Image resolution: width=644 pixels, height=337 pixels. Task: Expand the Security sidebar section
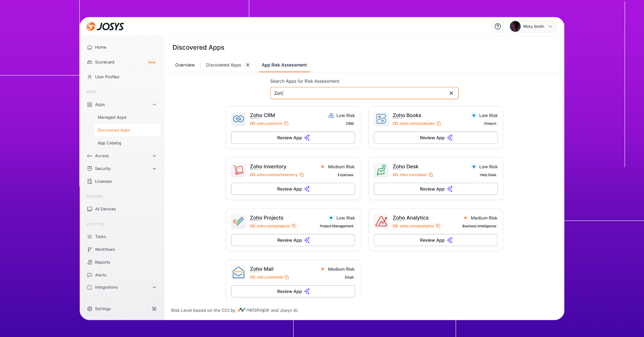(x=154, y=169)
